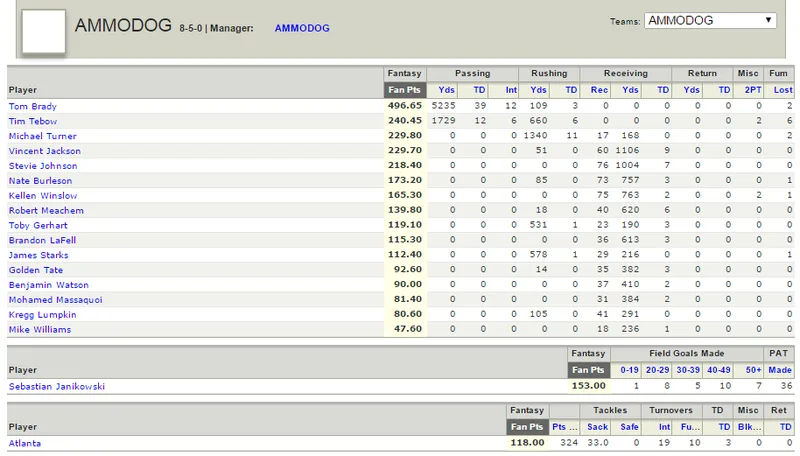The width and height of the screenshot is (800, 456).
Task: Open Atlanta defense team page
Action: pos(24,443)
